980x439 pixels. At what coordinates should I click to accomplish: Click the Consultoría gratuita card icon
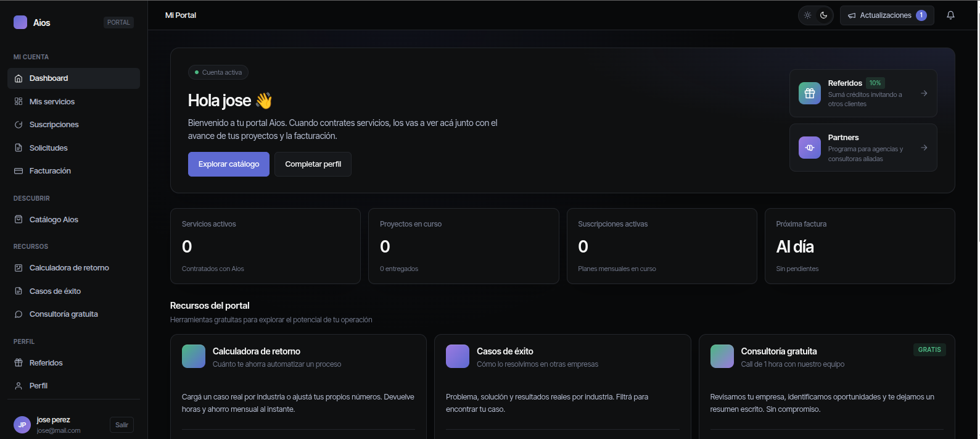click(x=722, y=356)
